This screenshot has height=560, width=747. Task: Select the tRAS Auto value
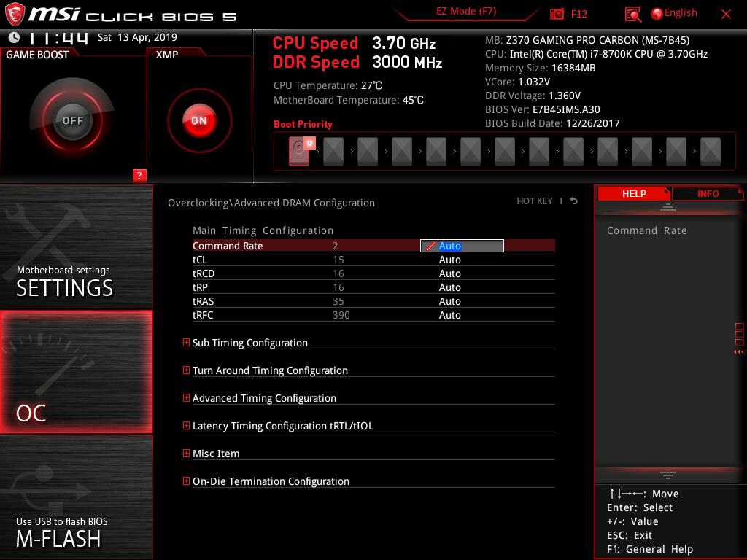tap(449, 301)
